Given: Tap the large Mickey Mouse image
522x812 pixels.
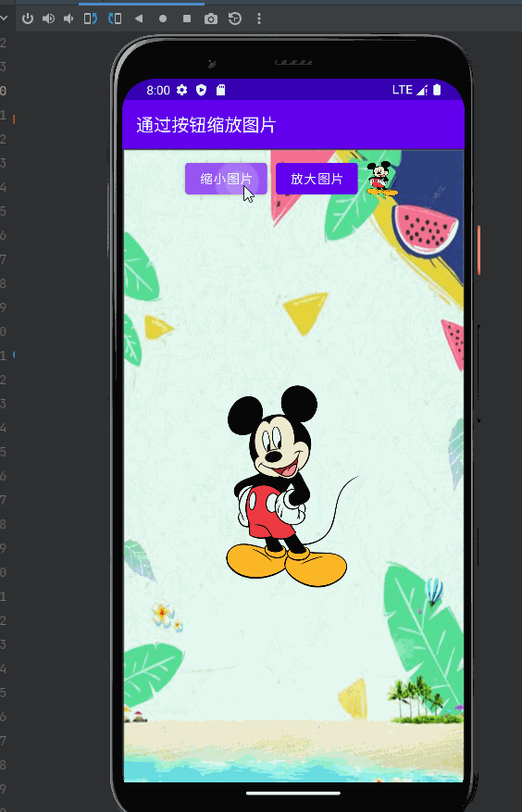Looking at the screenshot, I should (x=291, y=486).
